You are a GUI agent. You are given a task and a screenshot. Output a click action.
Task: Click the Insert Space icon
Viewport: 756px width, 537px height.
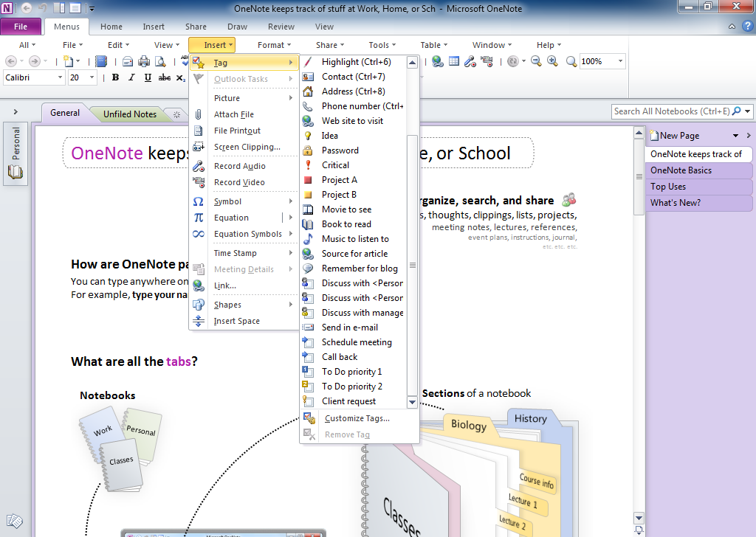click(x=198, y=321)
